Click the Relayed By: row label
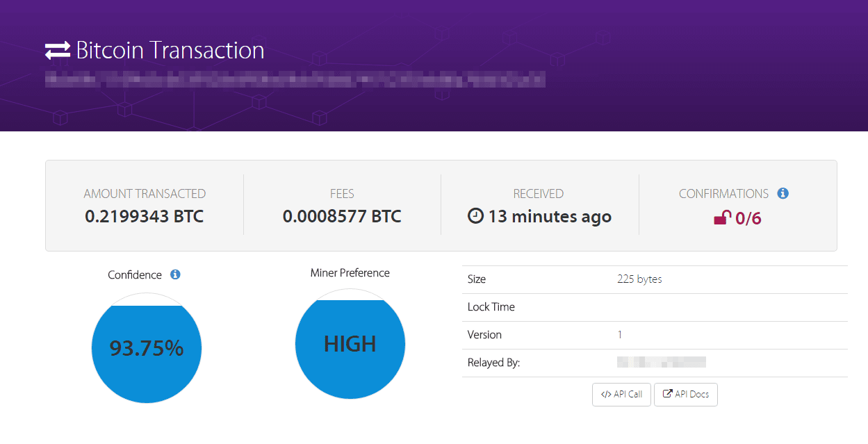The image size is (868, 444). point(493,363)
